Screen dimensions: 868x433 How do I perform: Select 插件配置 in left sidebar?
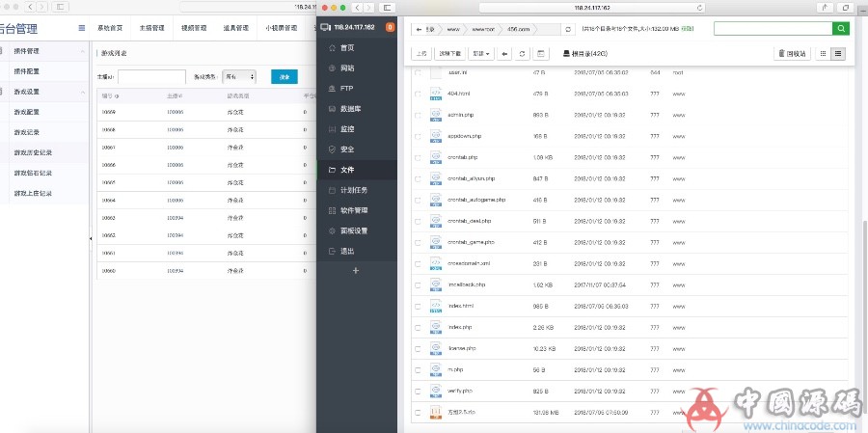tap(27, 71)
